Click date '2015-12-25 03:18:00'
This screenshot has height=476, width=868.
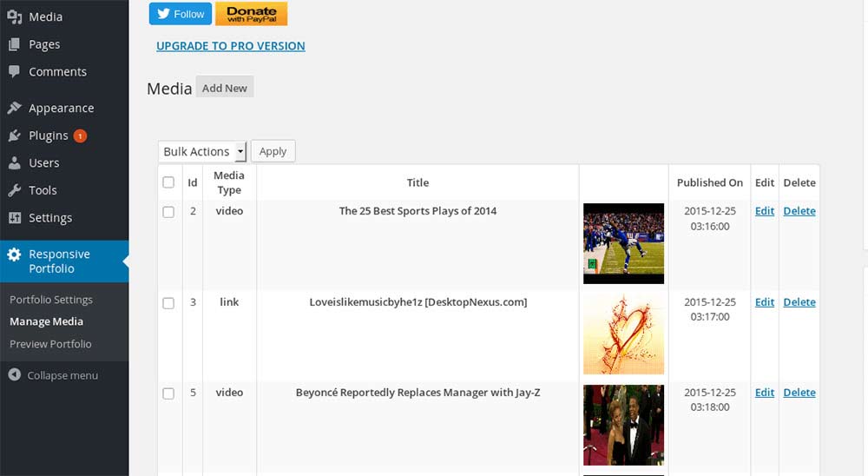pos(710,400)
